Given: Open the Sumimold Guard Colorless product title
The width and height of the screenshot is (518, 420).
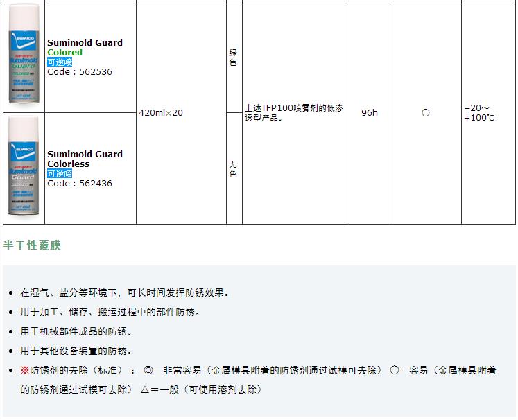Looking at the screenshot, I should coord(85,159).
